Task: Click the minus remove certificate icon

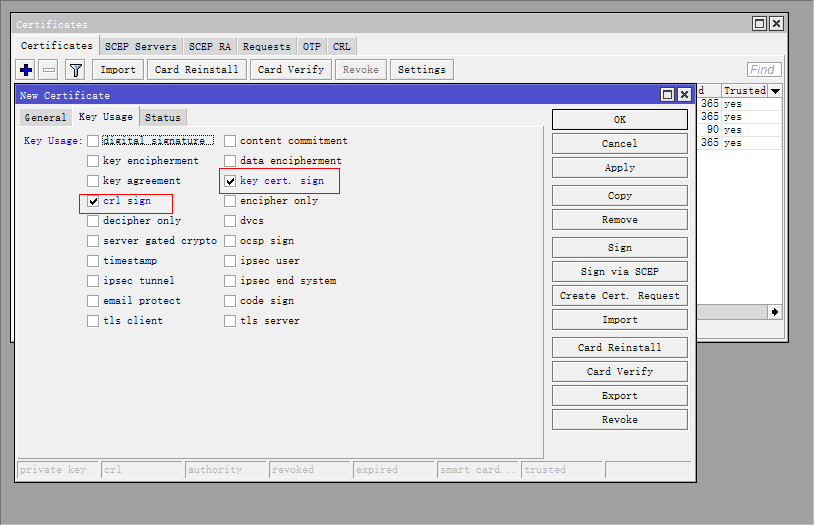Action: click(48, 70)
